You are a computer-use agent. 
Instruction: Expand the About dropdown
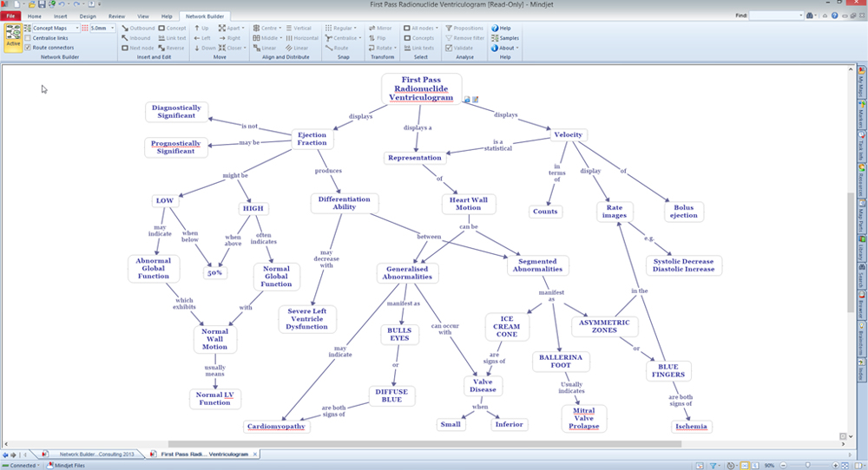pos(517,48)
